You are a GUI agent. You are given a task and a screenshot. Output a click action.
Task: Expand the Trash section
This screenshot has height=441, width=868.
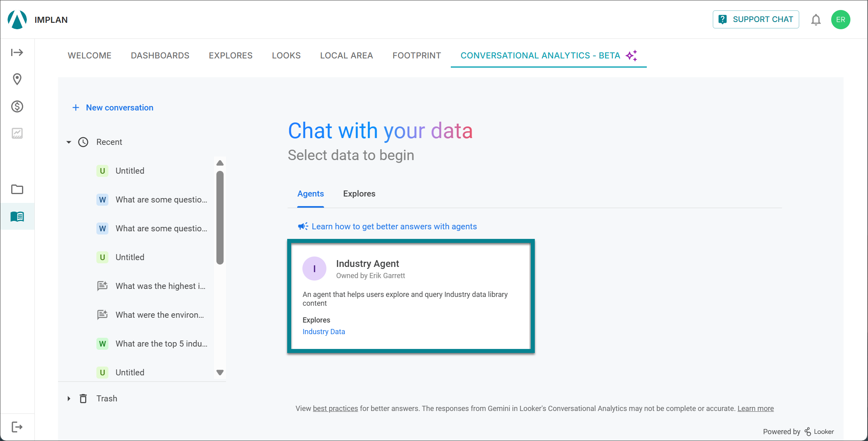tap(69, 399)
